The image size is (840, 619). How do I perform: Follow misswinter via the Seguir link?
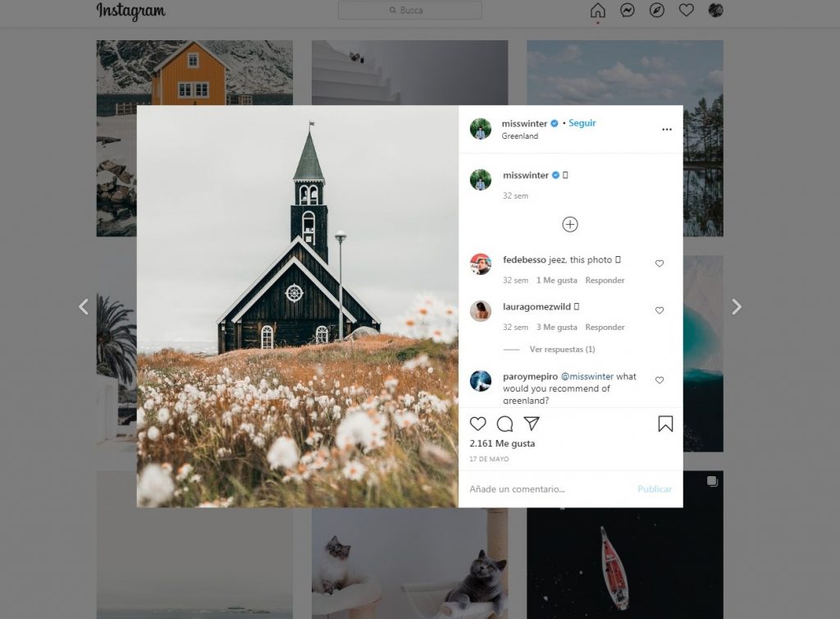(582, 123)
